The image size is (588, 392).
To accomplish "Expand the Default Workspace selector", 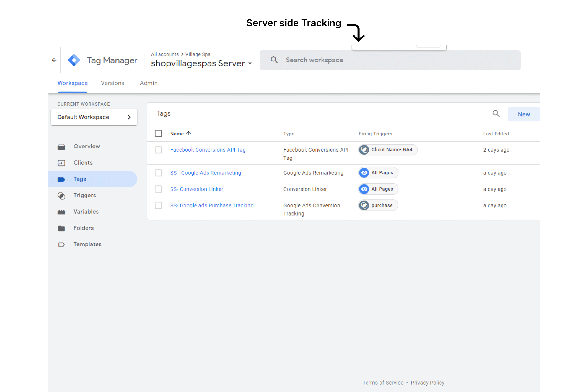I will [x=94, y=117].
